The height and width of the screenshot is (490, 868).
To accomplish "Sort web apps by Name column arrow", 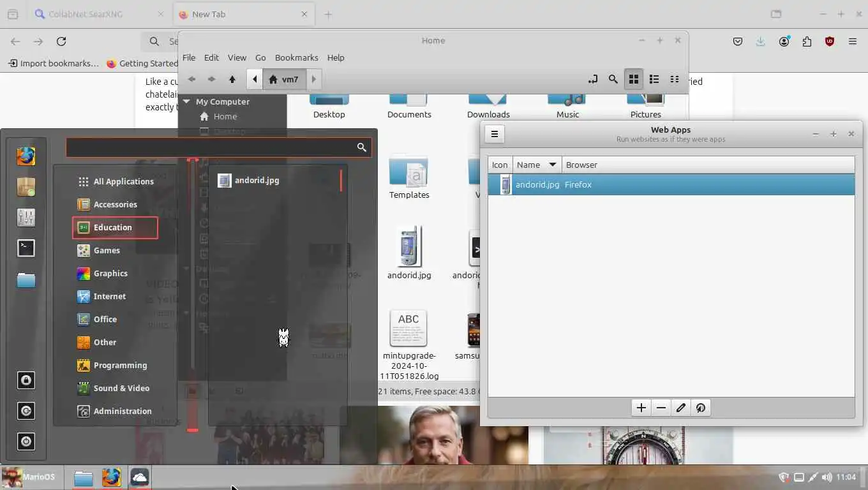I will pos(553,165).
